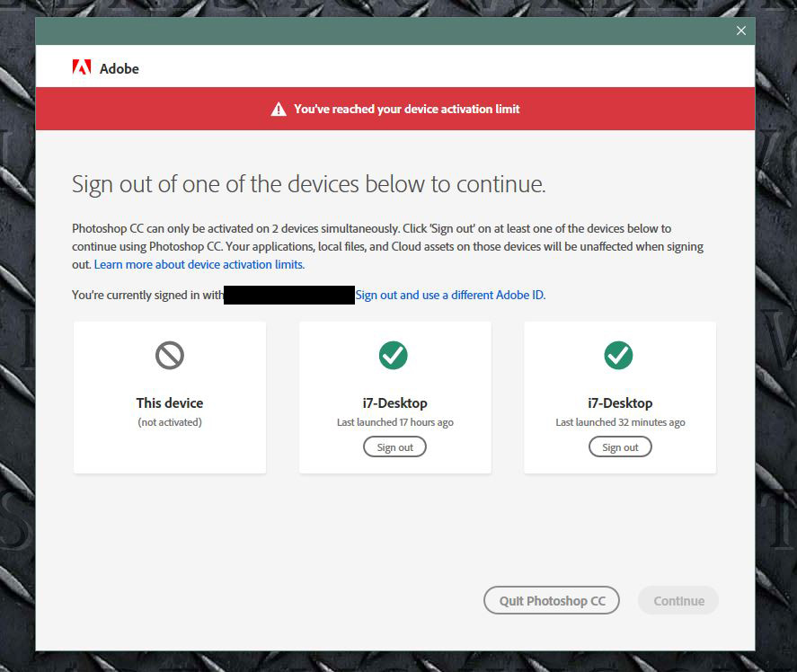The image size is (797, 672).
Task: Click the 'Adobe' wordmark text
Action: pos(119,68)
